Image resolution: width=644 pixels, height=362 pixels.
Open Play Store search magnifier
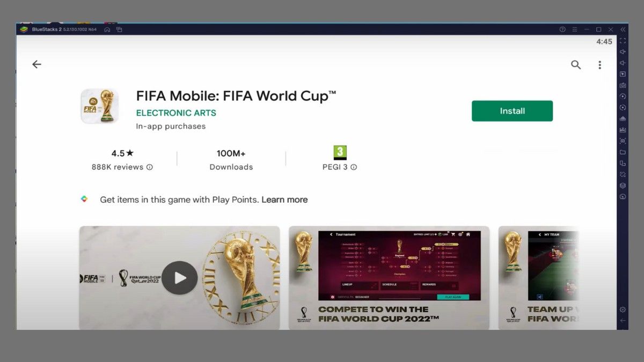point(576,65)
